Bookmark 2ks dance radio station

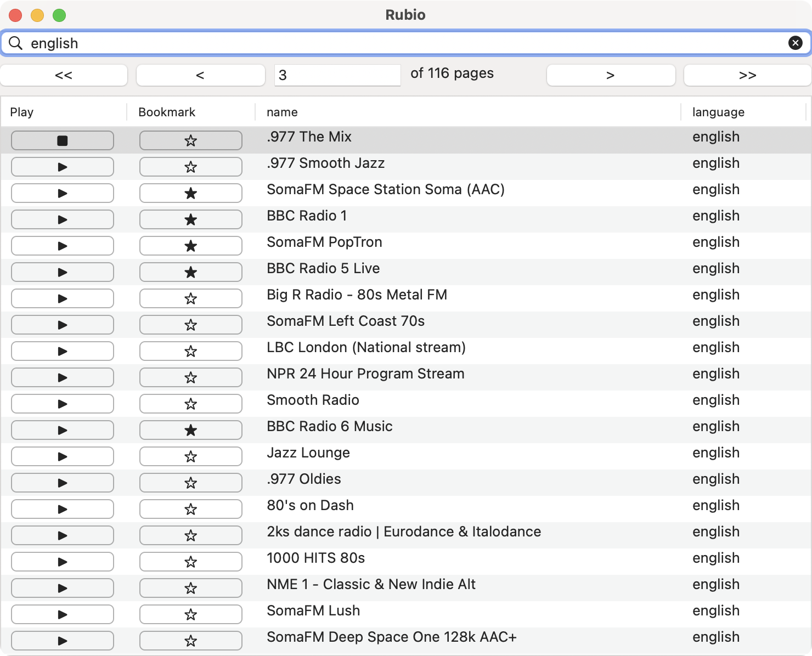[x=191, y=535]
